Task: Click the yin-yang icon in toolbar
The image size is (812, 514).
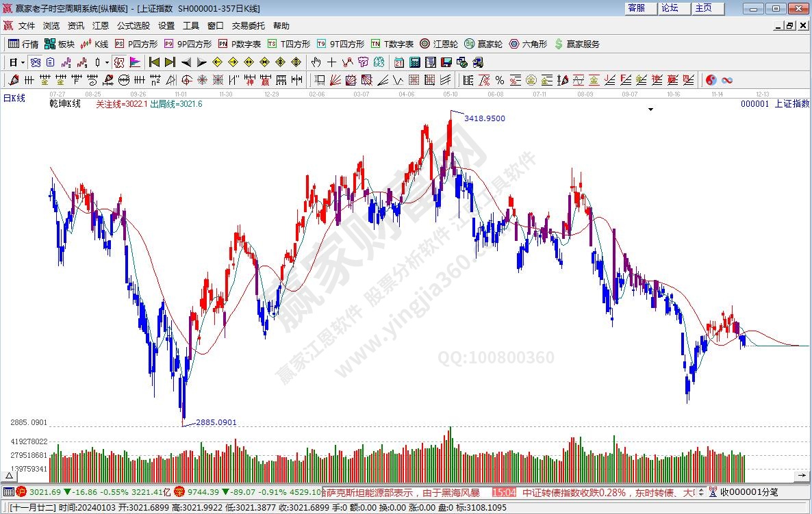Action: pyautogui.click(x=711, y=80)
